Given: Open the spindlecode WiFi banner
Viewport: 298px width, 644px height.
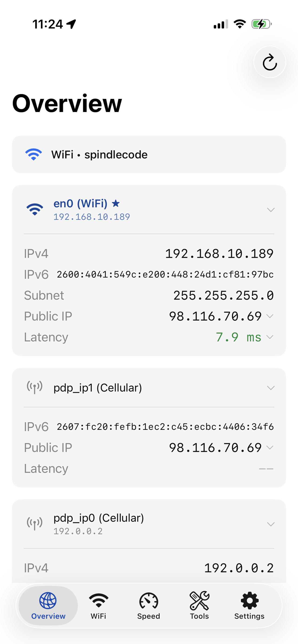Looking at the screenshot, I should coord(149,154).
